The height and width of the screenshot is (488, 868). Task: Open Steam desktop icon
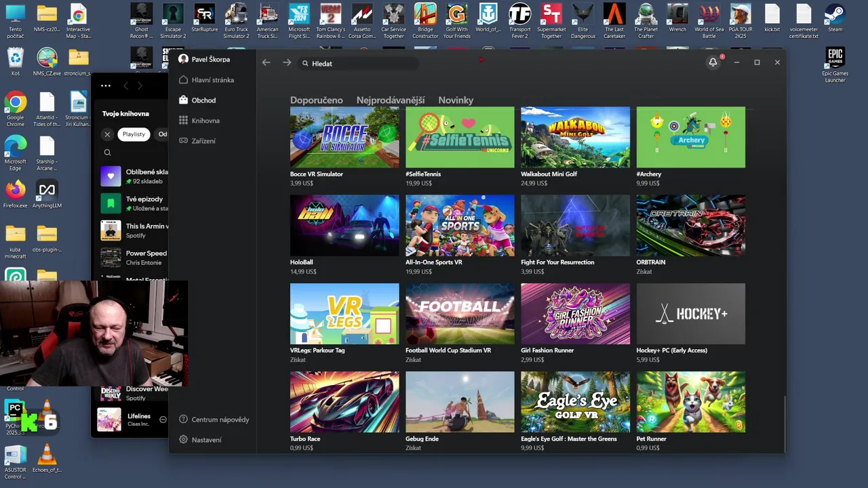(x=835, y=18)
